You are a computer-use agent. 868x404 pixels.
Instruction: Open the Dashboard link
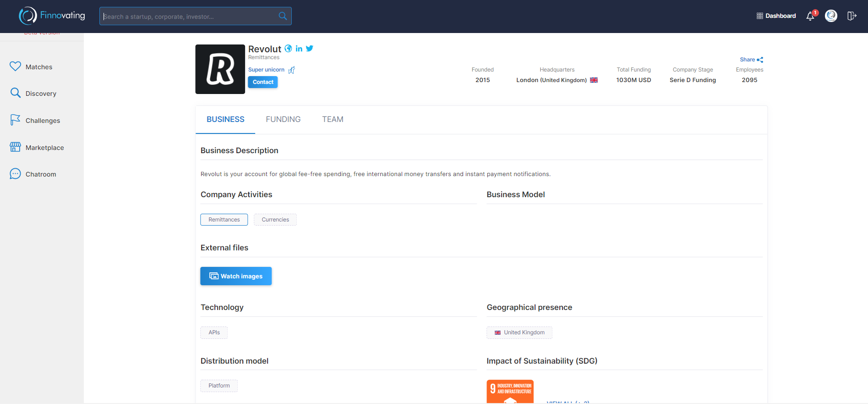[781, 16]
